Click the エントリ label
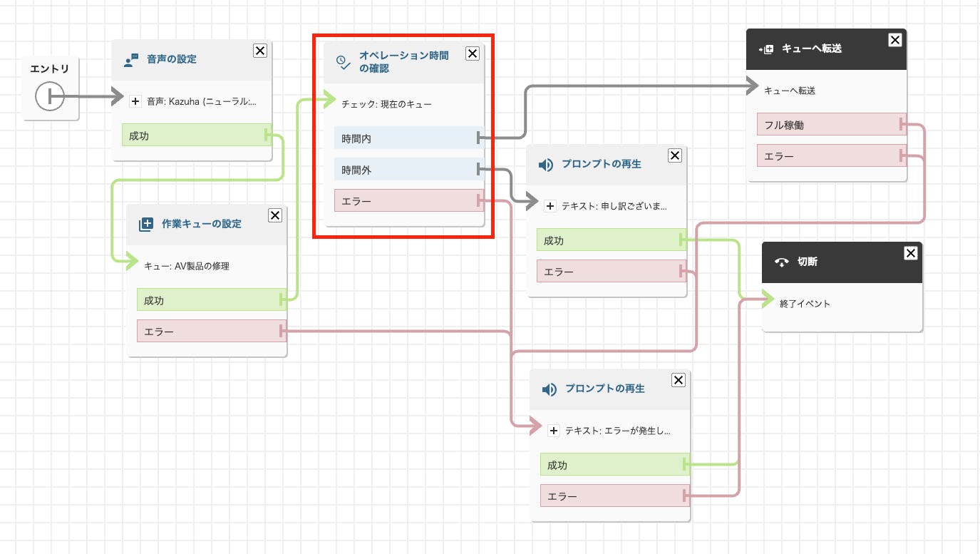Screen dimensions: 980x554 click(x=50, y=69)
